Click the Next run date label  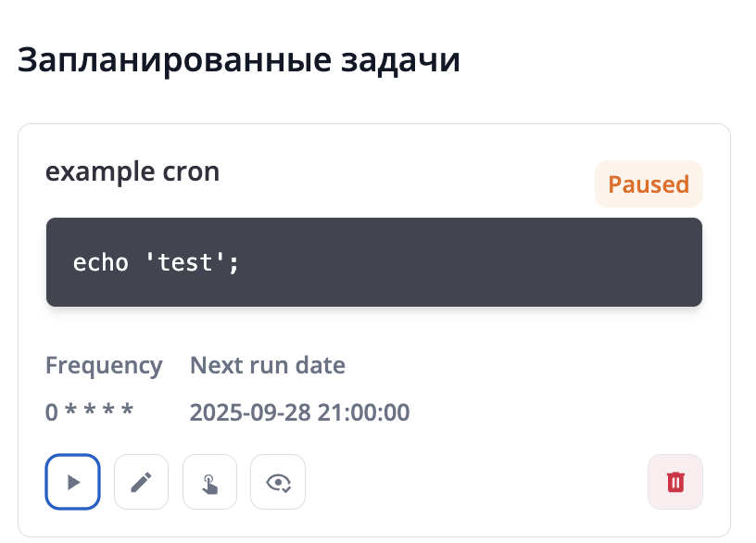coord(268,365)
